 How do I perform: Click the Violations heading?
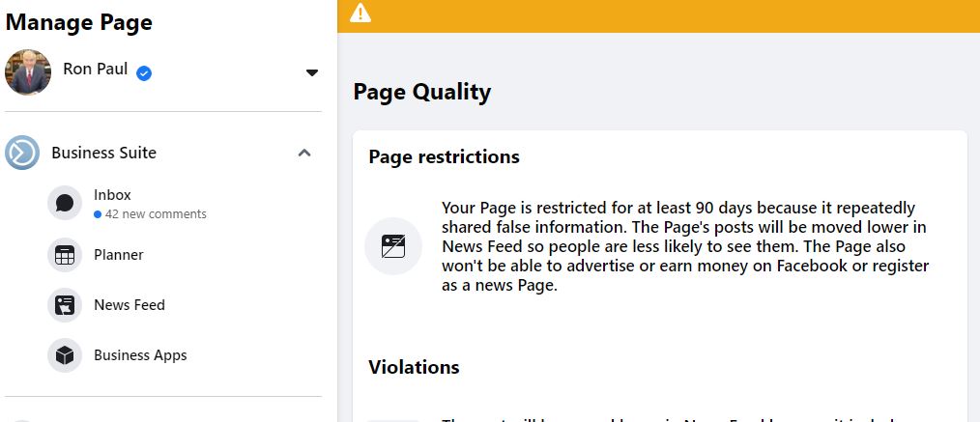[414, 367]
